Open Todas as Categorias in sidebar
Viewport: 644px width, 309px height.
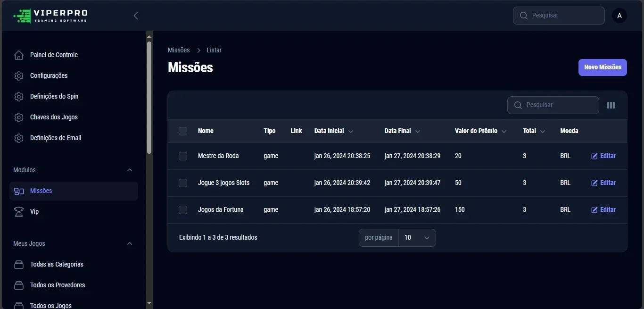point(74,264)
